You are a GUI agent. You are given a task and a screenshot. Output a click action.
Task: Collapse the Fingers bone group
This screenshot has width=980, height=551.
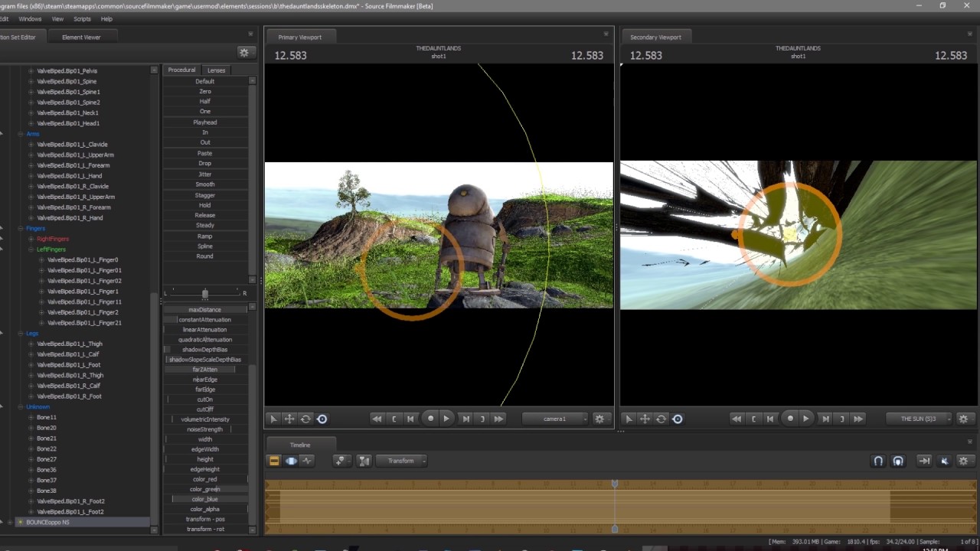21,228
